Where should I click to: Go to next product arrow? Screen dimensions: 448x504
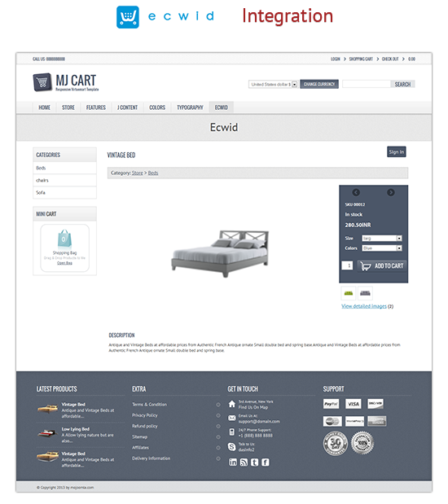pos(391,192)
